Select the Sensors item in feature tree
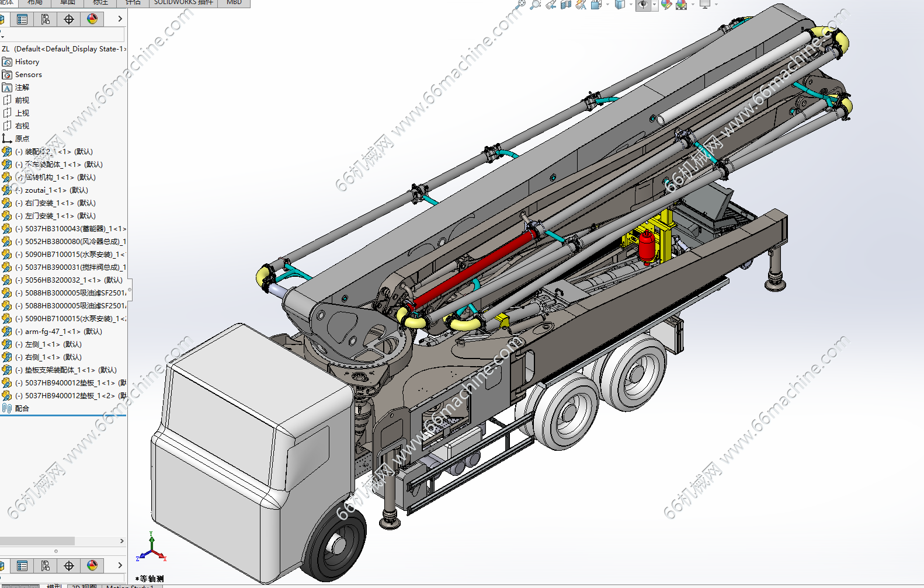 [x=28, y=75]
